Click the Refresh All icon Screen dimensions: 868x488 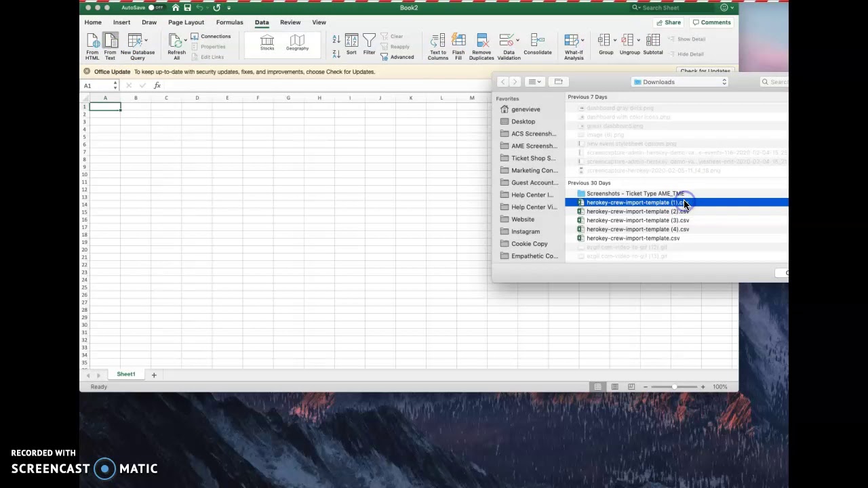(x=176, y=46)
